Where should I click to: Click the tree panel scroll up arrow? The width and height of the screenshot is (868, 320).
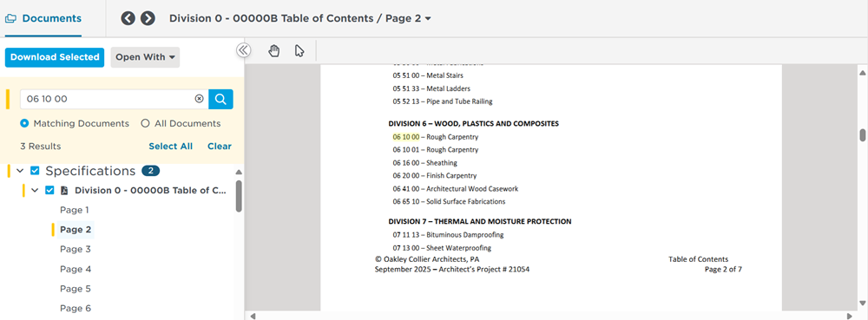239,172
